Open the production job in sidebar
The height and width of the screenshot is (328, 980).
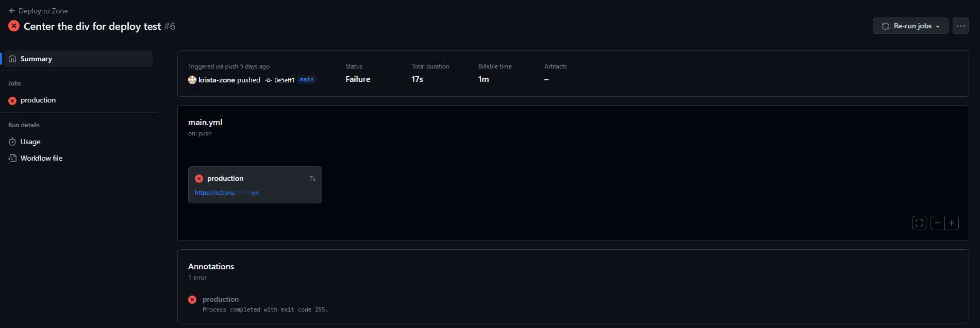click(38, 100)
